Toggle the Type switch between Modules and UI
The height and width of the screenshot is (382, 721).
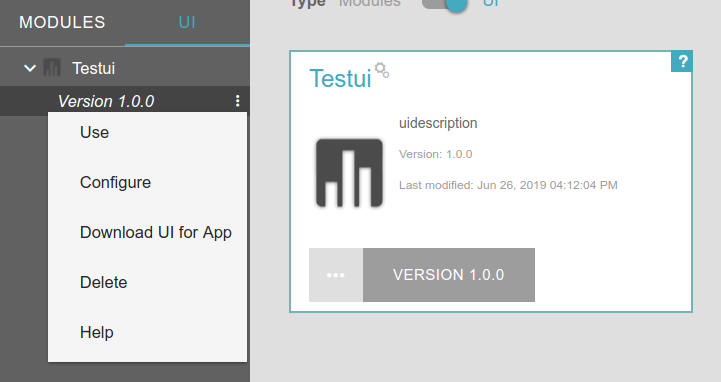[445, 4]
